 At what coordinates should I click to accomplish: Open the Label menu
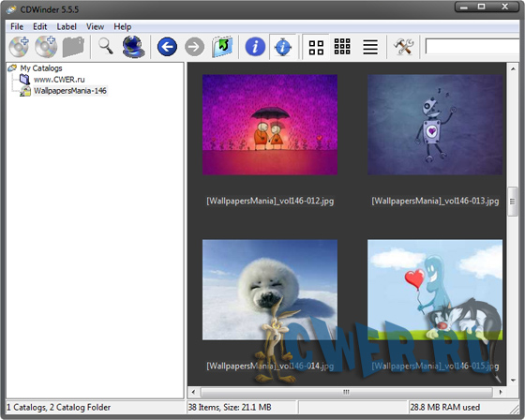click(67, 26)
